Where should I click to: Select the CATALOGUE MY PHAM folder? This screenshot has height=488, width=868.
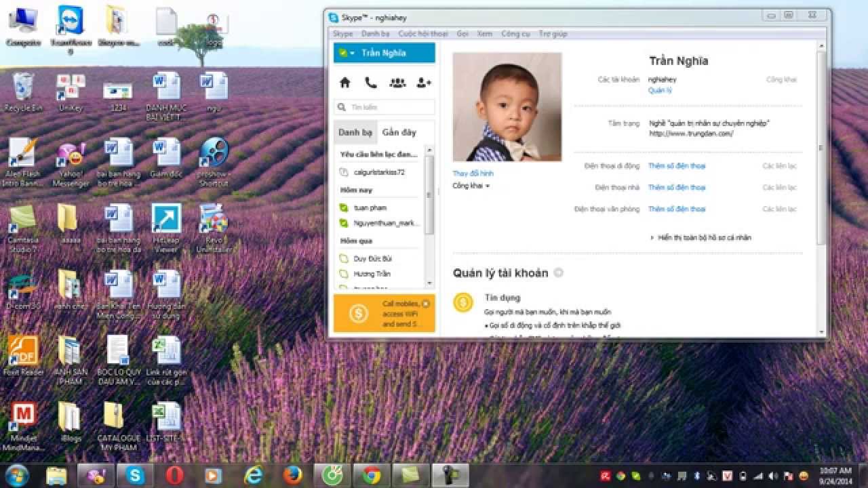pyautogui.click(x=118, y=426)
